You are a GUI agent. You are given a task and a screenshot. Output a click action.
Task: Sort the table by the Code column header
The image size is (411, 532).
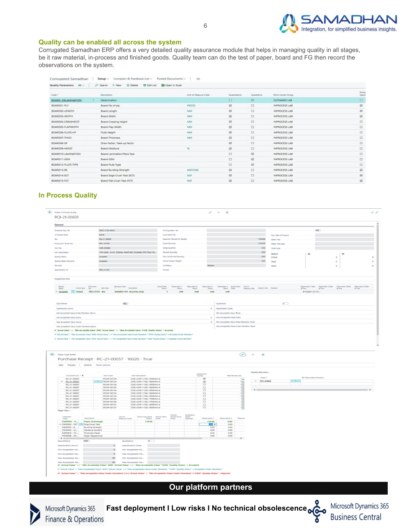point(55,95)
